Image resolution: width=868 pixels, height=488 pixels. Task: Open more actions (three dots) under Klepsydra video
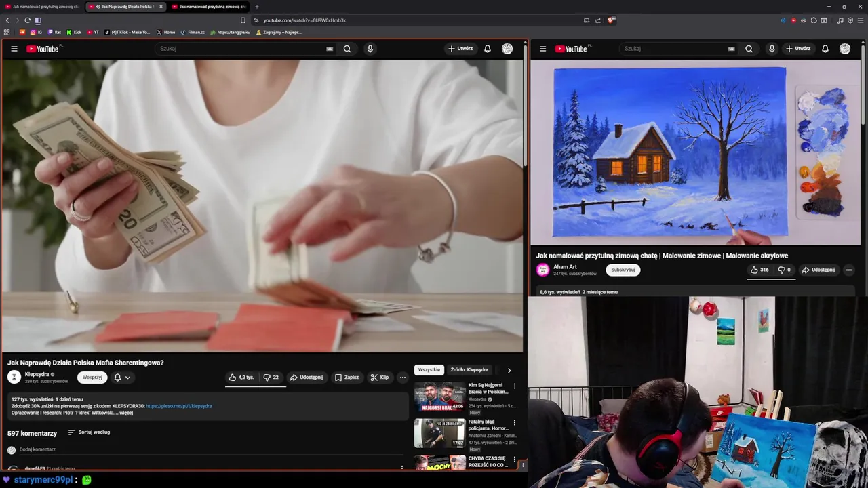[403, 378]
